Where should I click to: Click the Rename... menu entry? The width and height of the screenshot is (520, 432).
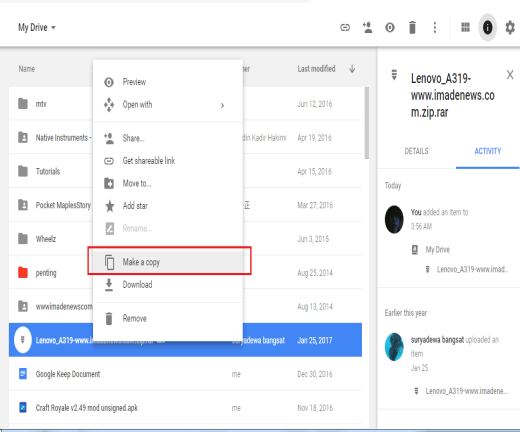click(168, 228)
